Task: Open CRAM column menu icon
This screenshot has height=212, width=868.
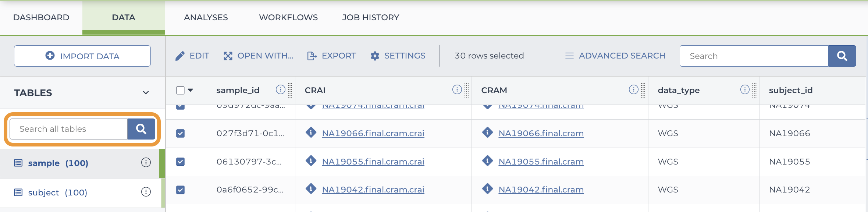Action: pyautogui.click(x=633, y=89)
